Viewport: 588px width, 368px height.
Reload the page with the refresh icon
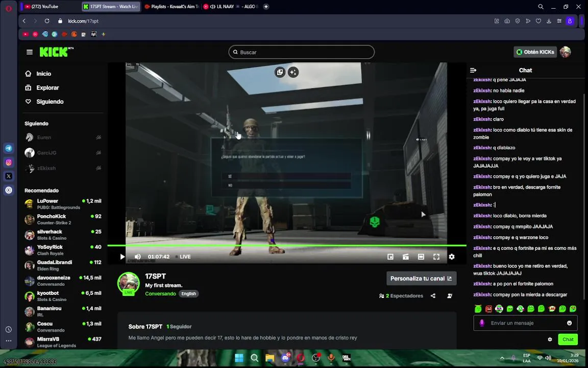point(47,21)
